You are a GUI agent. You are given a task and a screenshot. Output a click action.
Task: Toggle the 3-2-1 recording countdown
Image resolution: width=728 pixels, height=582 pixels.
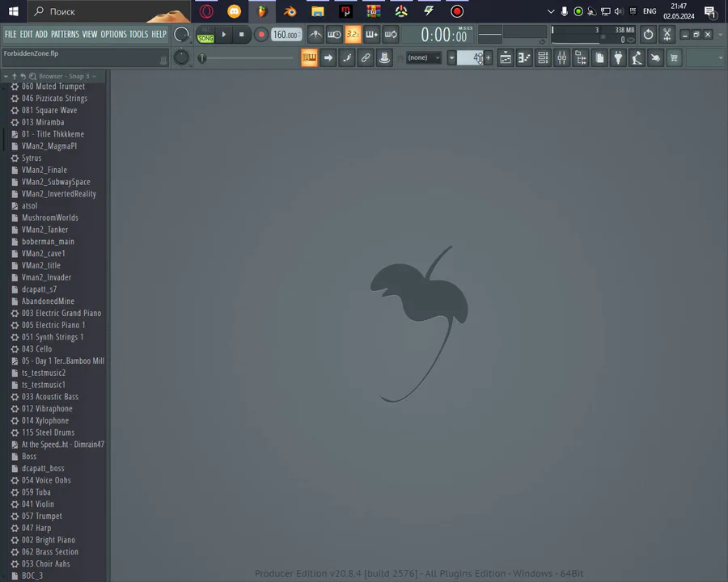(x=353, y=34)
